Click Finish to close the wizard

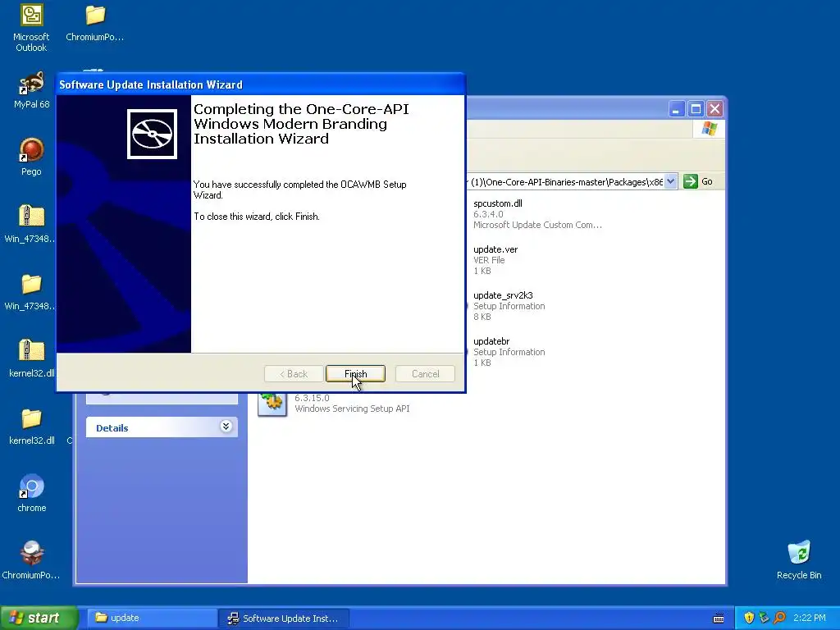[x=355, y=374]
